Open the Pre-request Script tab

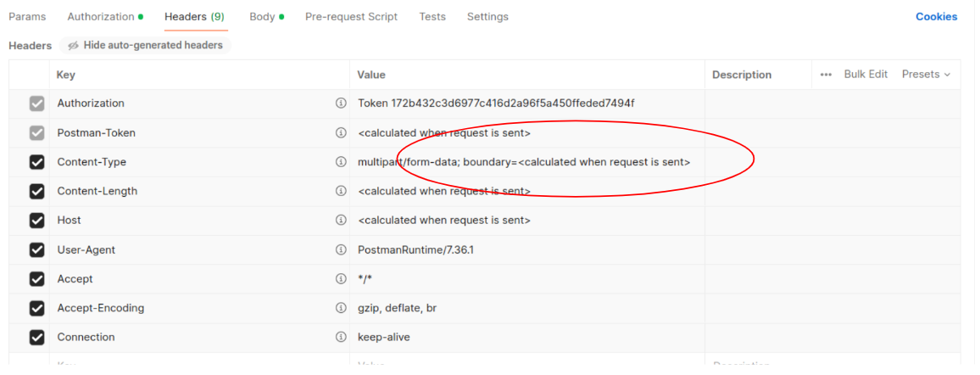351,17
